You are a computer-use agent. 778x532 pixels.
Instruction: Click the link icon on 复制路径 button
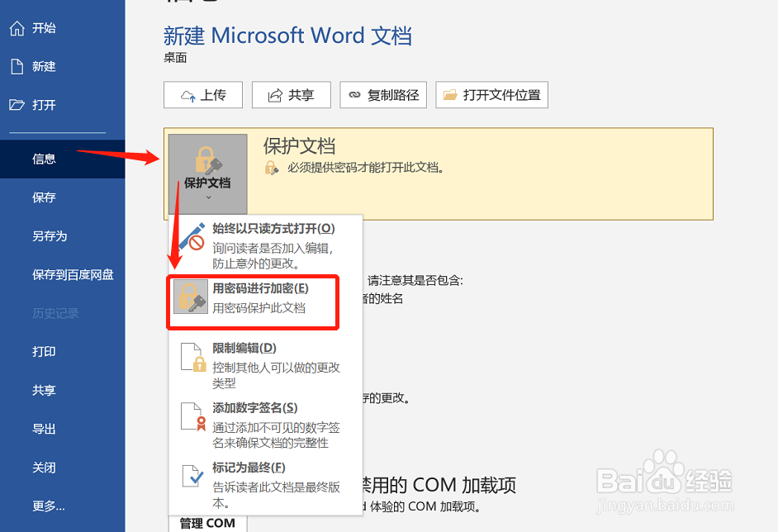(x=354, y=95)
